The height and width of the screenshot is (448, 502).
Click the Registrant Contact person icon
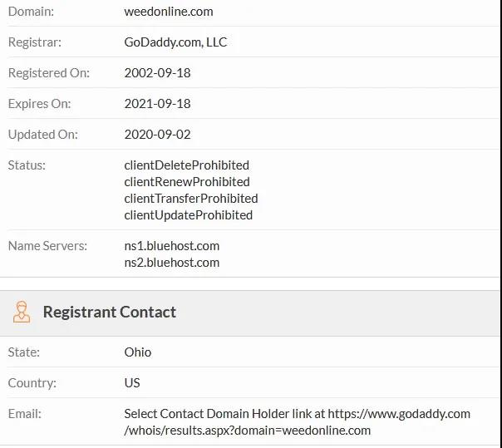(x=22, y=313)
